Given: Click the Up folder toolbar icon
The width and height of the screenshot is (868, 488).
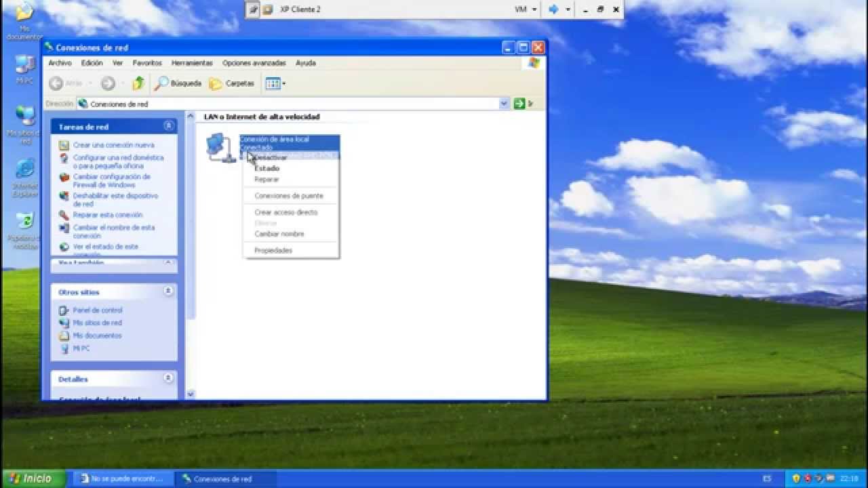Looking at the screenshot, I should click(138, 83).
